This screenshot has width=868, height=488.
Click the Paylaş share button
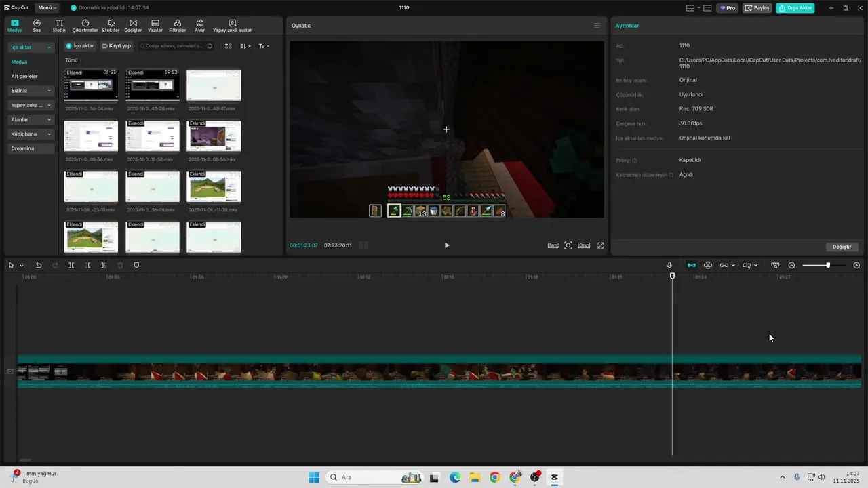pyautogui.click(x=757, y=8)
